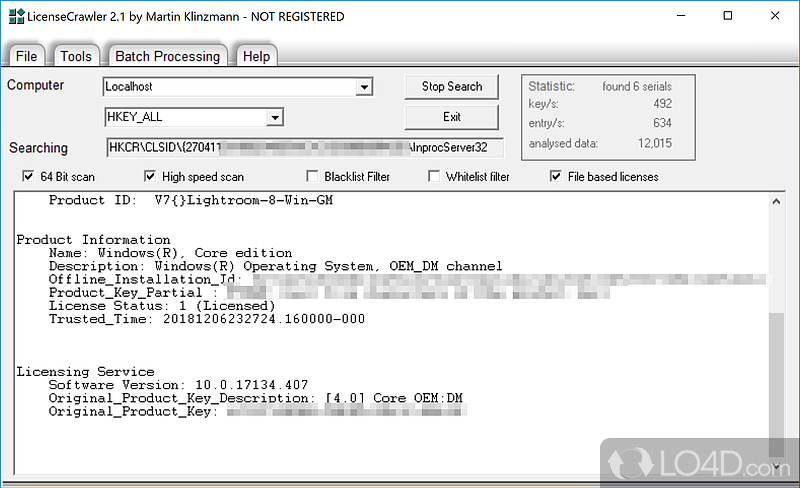Click the 'Offline_Installation_Id' line
The height and width of the screenshot is (488, 800).
pos(408,279)
